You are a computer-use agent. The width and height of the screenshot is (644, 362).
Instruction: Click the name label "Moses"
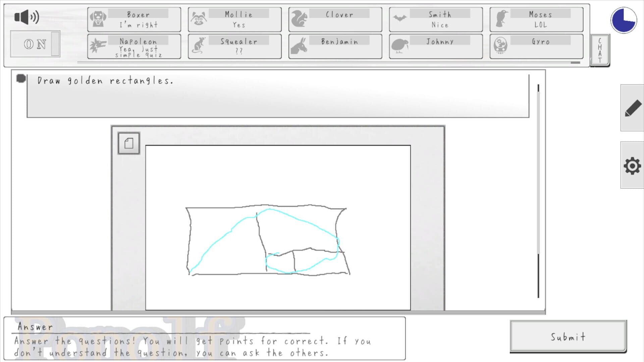point(540,14)
